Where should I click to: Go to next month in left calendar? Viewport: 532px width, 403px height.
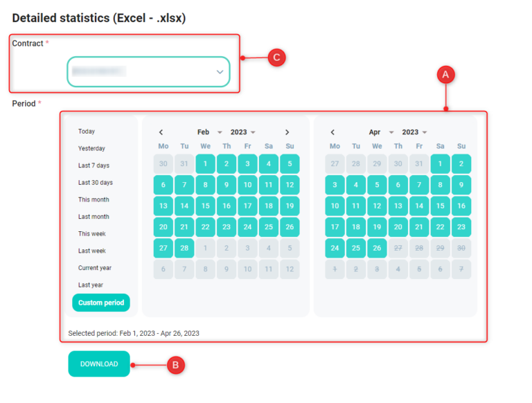287,132
